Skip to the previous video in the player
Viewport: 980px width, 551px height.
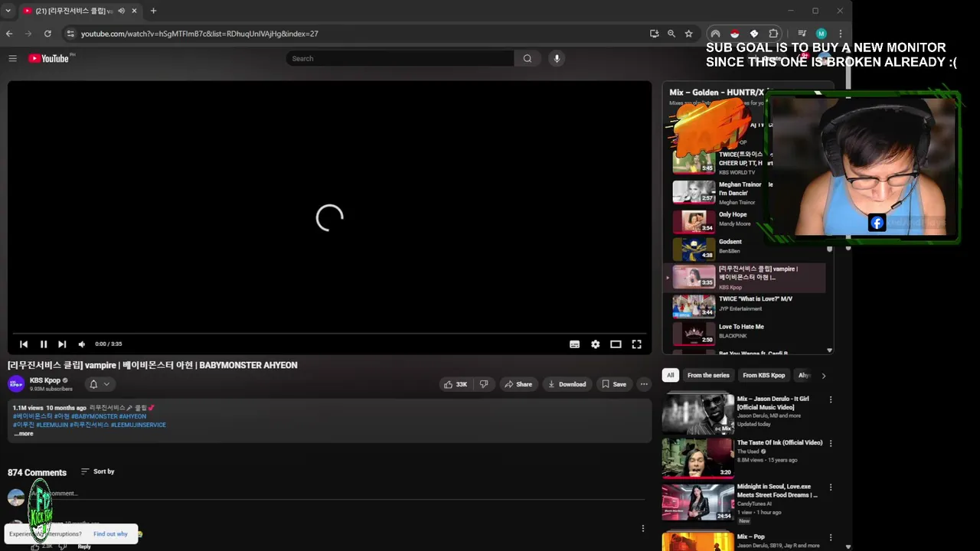coord(24,344)
